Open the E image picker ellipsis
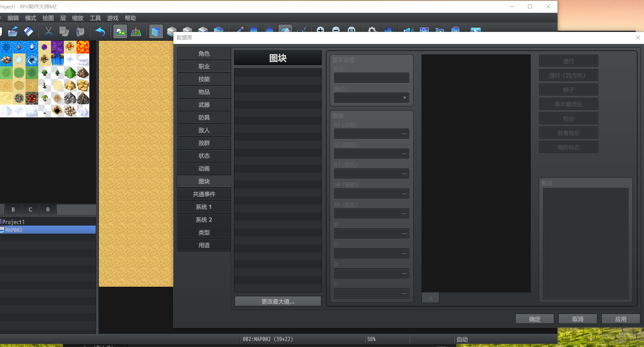Screen dimensions: 644x347 tap(404, 293)
